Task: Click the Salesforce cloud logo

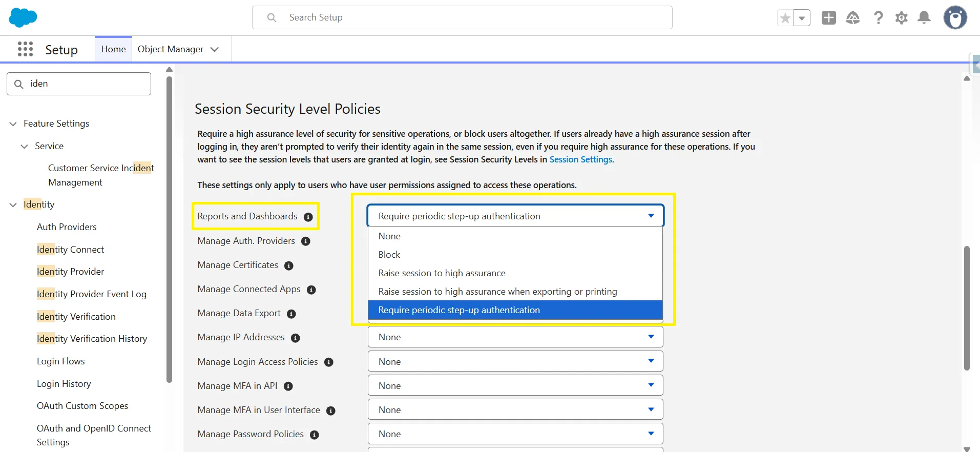Action: (x=23, y=17)
